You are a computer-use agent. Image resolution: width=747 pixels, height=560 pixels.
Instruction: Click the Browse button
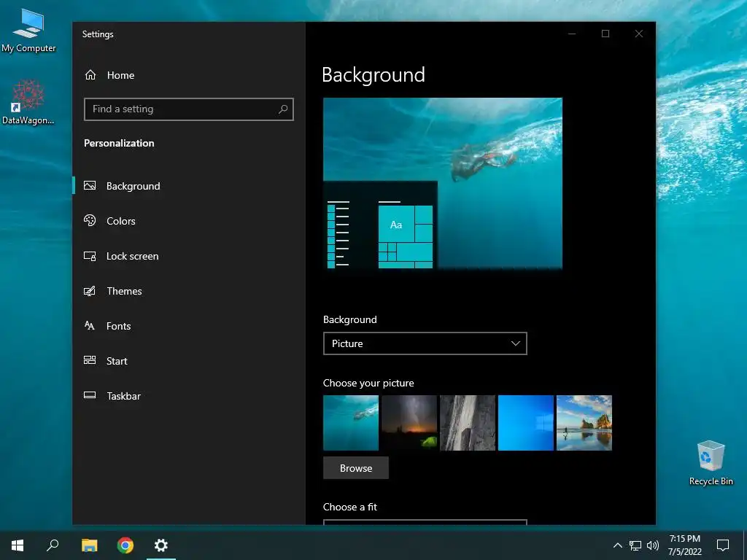pos(356,468)
